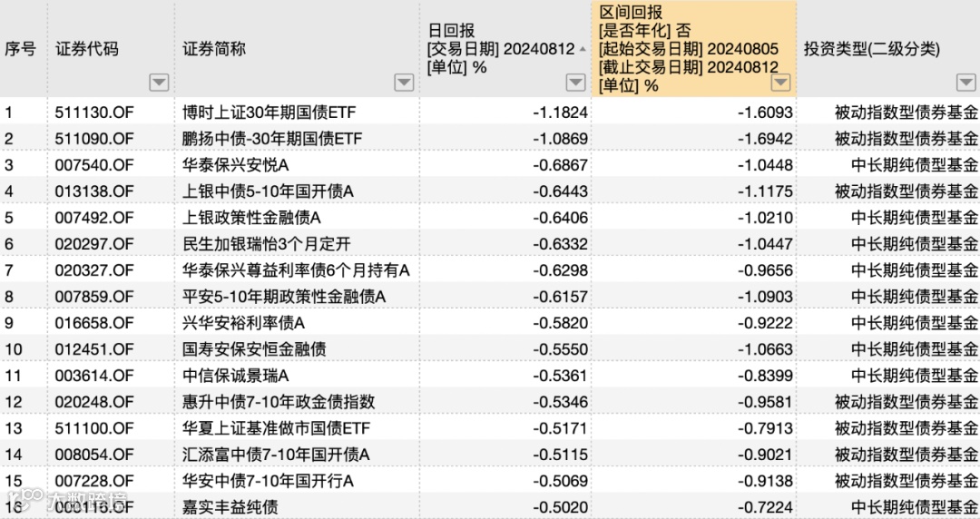Select code cell 020248.OF
980x519 pixels.
(x=94, y=402)
